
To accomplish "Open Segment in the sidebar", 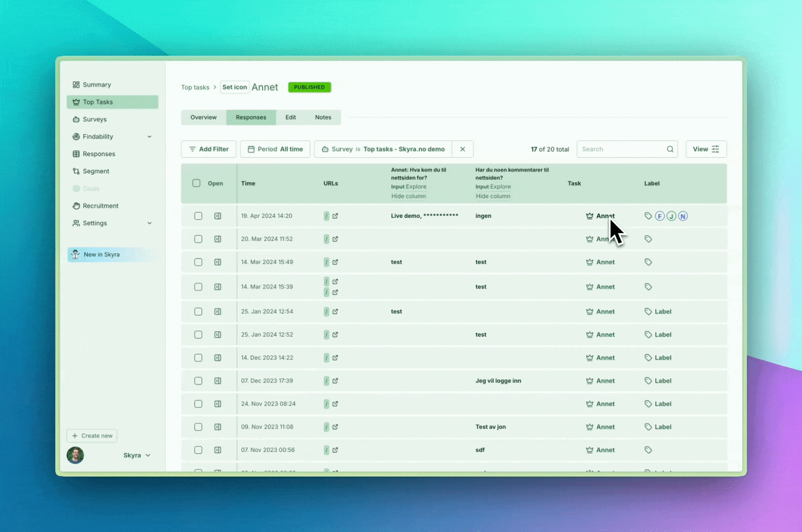I will [x=112, y=171].
